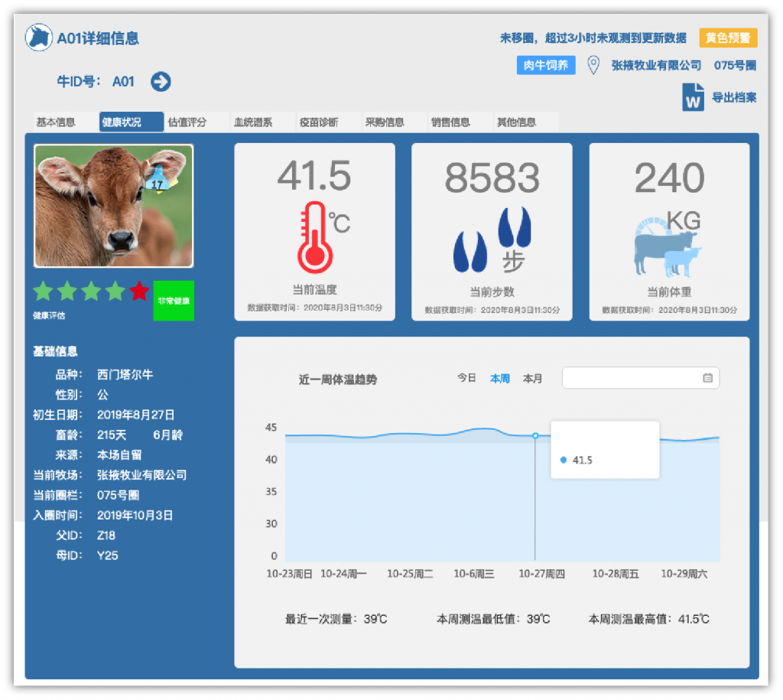Open the 采购信息 tab
Screen dimensions: 783x700
(x=395, y=122)
